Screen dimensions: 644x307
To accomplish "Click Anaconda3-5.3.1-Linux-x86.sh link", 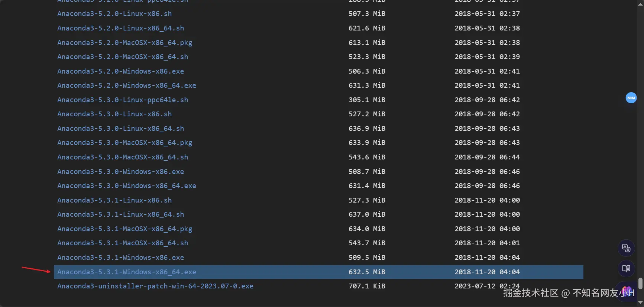I will pos(114,200).
